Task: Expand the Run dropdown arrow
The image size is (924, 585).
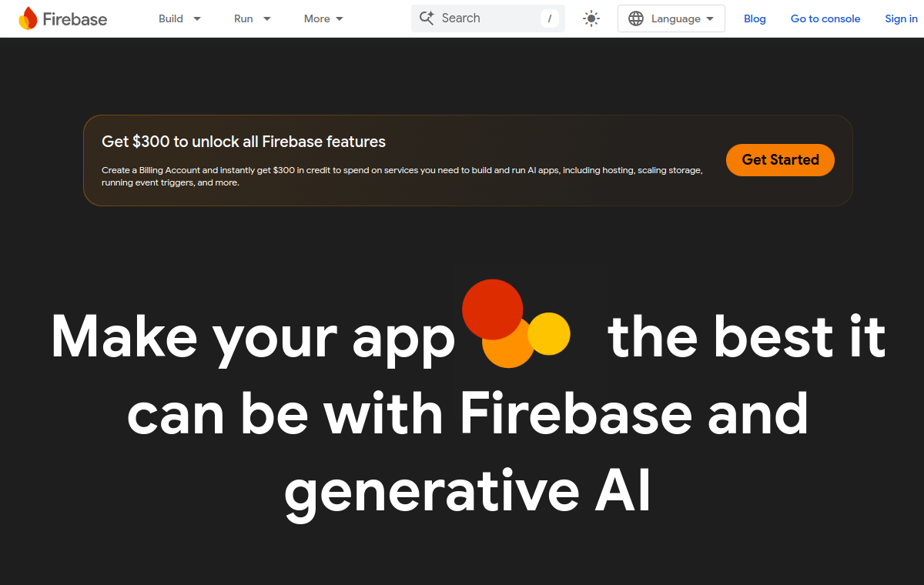Action: (266, 18)
